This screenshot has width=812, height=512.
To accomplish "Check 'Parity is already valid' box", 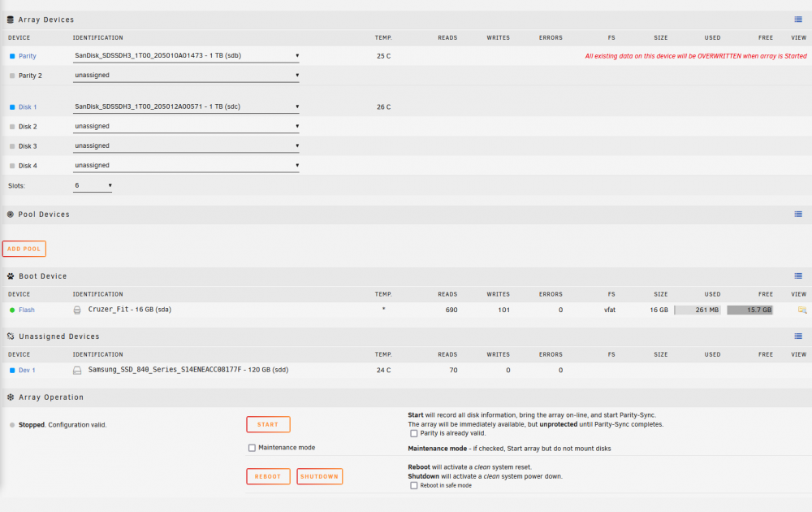I will point(414,433).
